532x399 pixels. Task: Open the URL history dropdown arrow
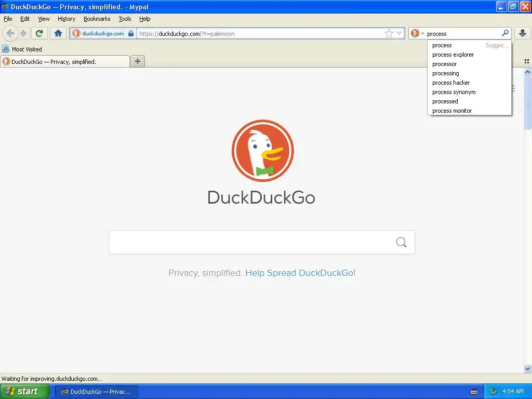(x=400, y=33)
